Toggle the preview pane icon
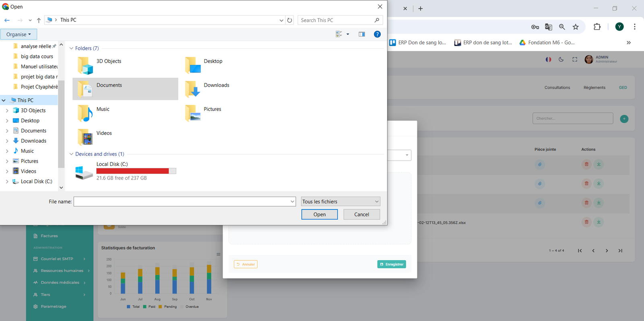Screen dimensions: 644x321 (x=361, y=34)
